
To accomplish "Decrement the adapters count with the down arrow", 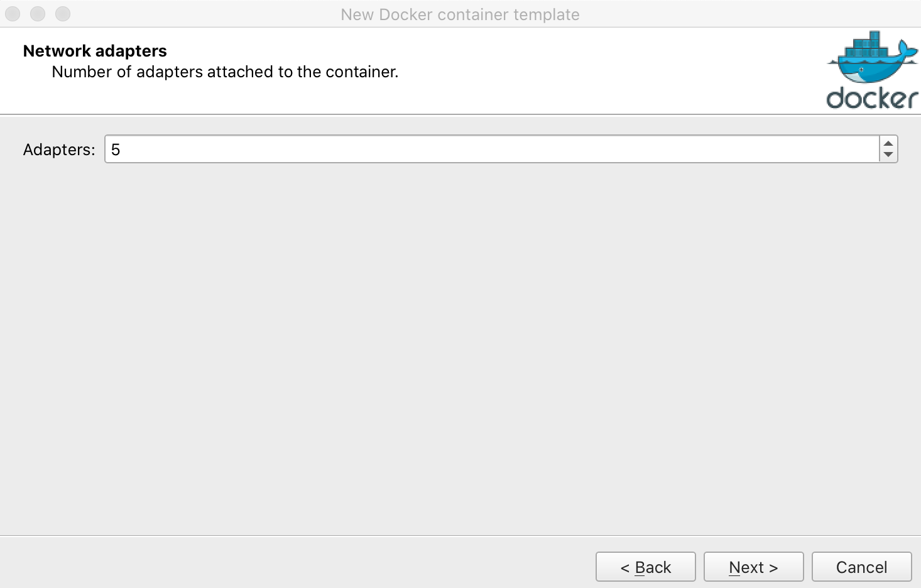I will point(887,154).
